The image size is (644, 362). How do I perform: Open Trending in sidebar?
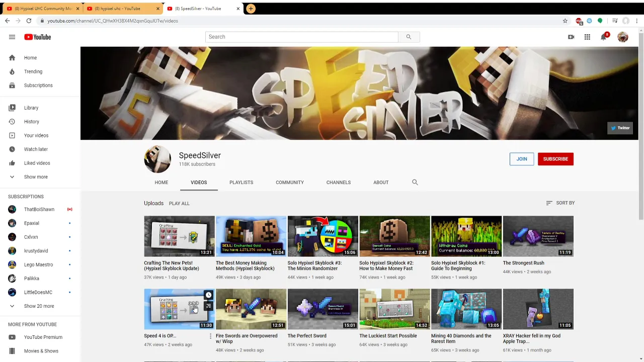pos(40,71)
